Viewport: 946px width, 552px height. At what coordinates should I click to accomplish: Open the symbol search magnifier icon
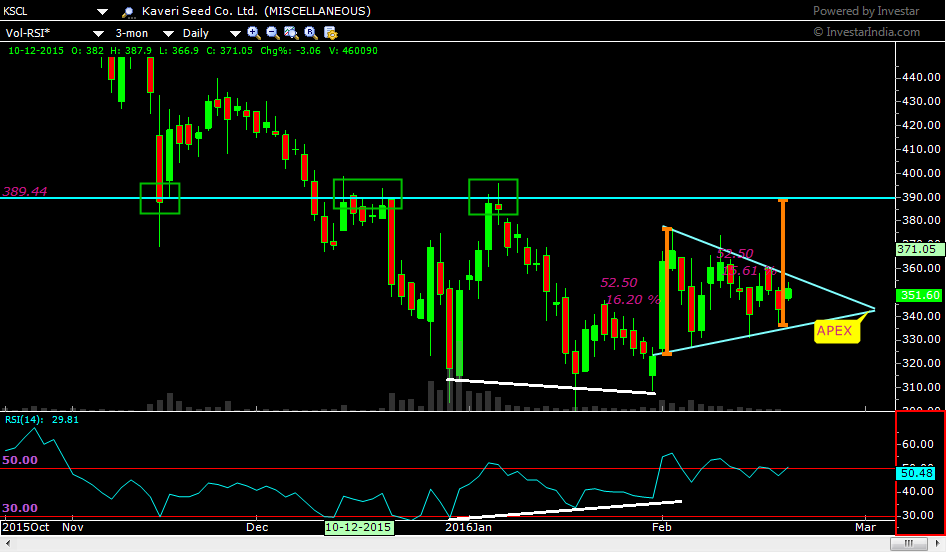coord(128,11)
